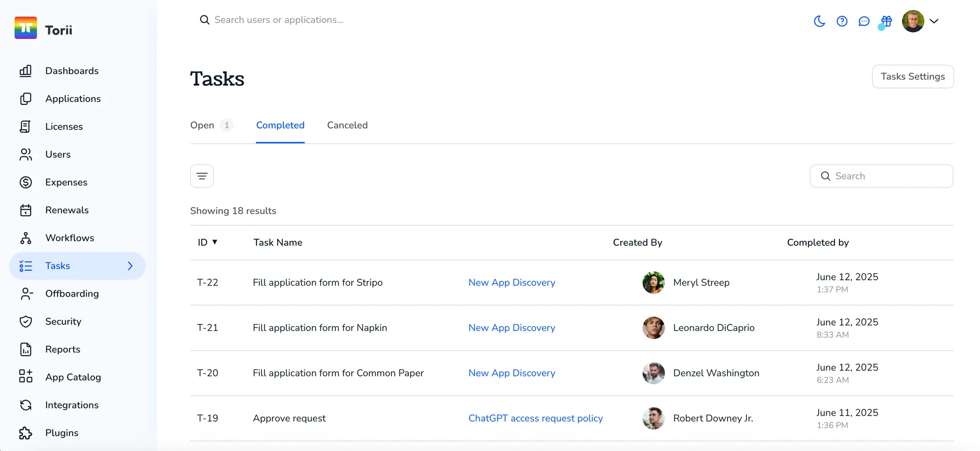The image size is (980, 451).
Task: Open Dashboards from the sidebar icon
Action: click(x=26, y=71)
